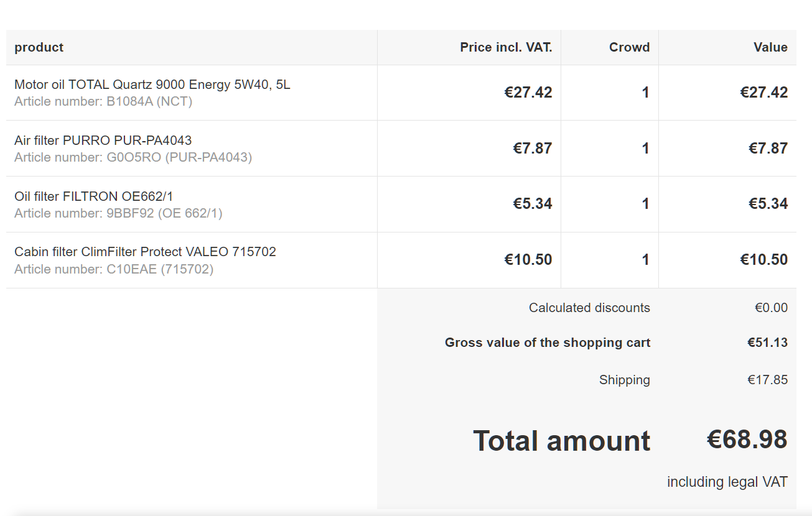812x516 pixels.
Task: Click the Cabin filter ClimFilter Protect VALEO name
Action: click(145, 252)
